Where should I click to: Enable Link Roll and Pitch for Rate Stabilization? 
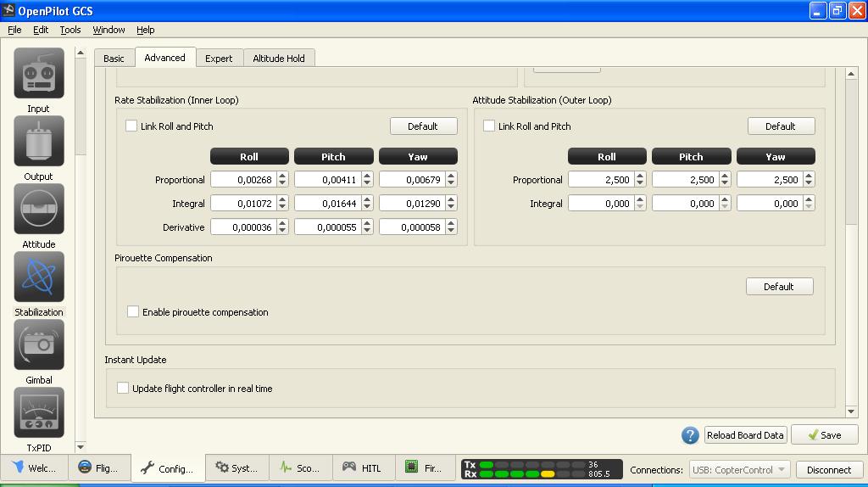click(131, 126)
